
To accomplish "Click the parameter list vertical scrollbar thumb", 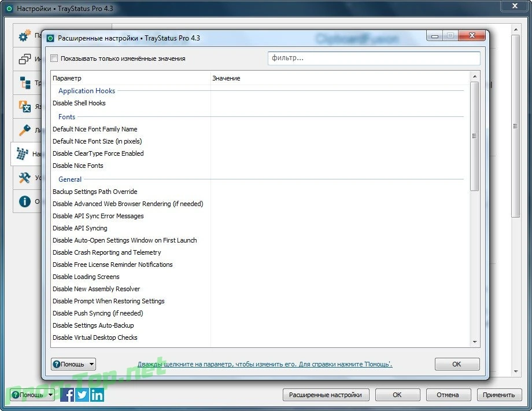I will pos(475,136).
